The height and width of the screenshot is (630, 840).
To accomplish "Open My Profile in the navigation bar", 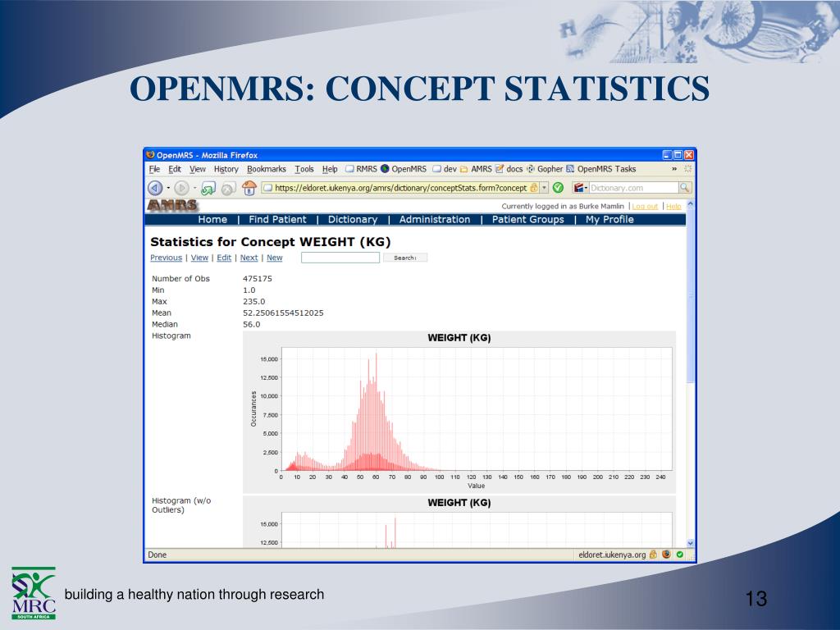I will pos(609,219).
